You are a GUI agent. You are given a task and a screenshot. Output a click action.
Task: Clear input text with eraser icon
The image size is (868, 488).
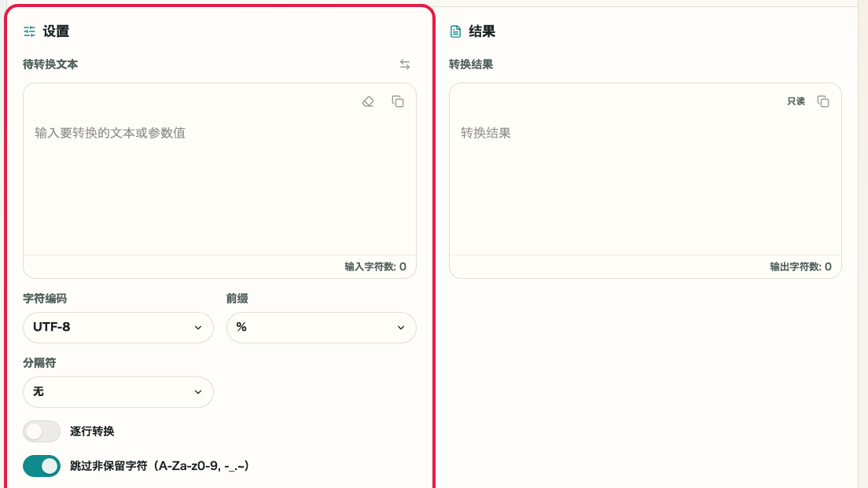(x=368, y=102)
